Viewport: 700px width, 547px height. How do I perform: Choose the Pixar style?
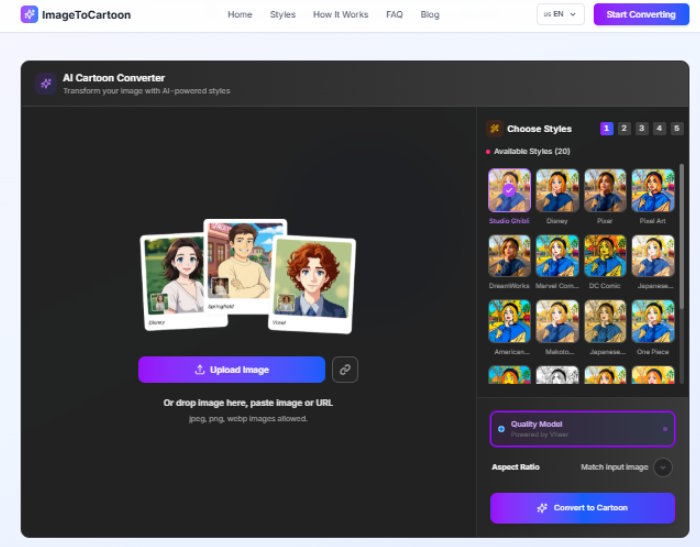(x=605, y=189)
